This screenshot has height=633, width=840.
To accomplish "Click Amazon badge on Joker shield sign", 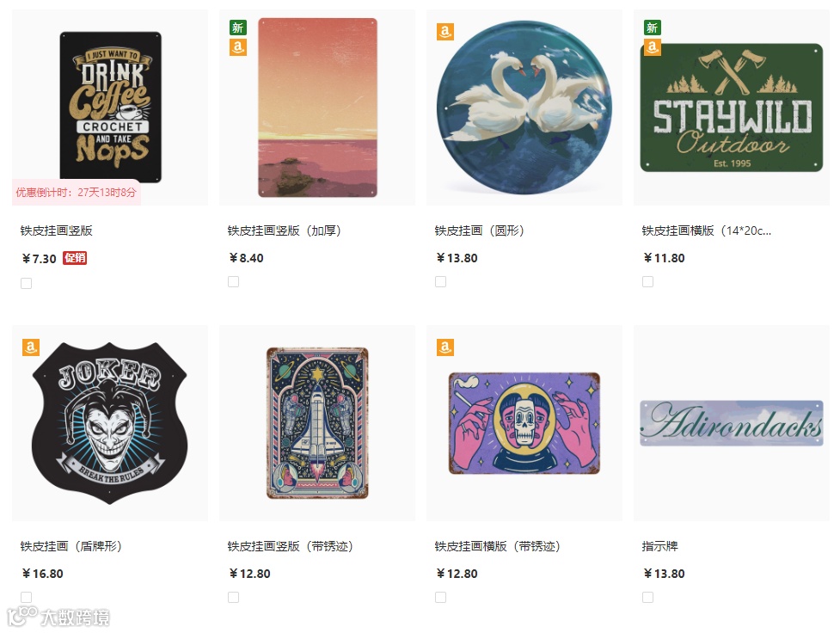I will [31, 347].
